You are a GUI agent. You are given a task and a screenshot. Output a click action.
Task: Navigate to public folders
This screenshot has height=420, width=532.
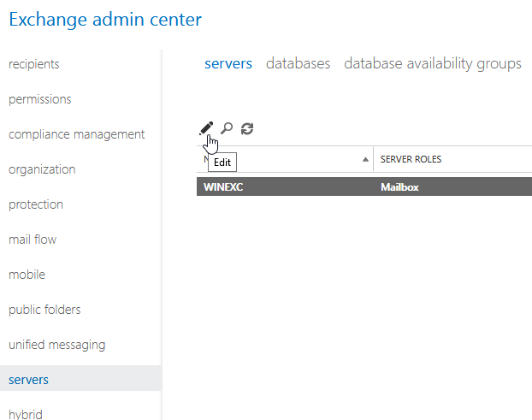coord(44,310)
